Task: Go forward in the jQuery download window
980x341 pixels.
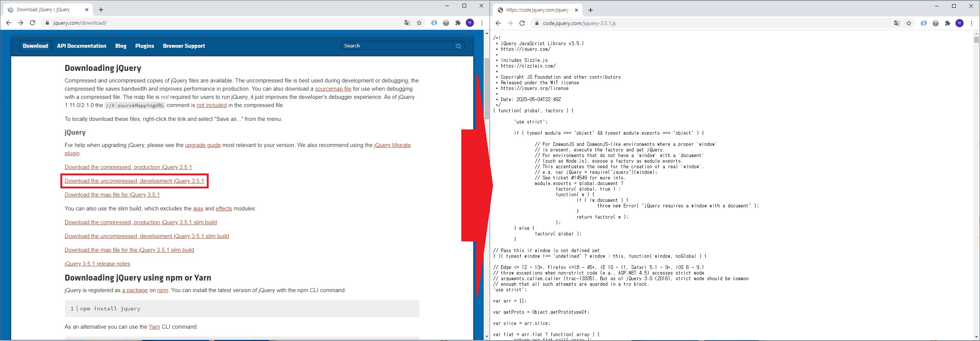Action: (x=20, y=23)
